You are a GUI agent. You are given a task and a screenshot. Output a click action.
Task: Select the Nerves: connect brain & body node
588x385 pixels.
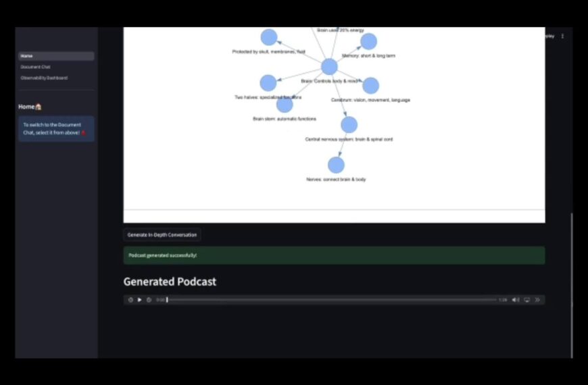336,165
